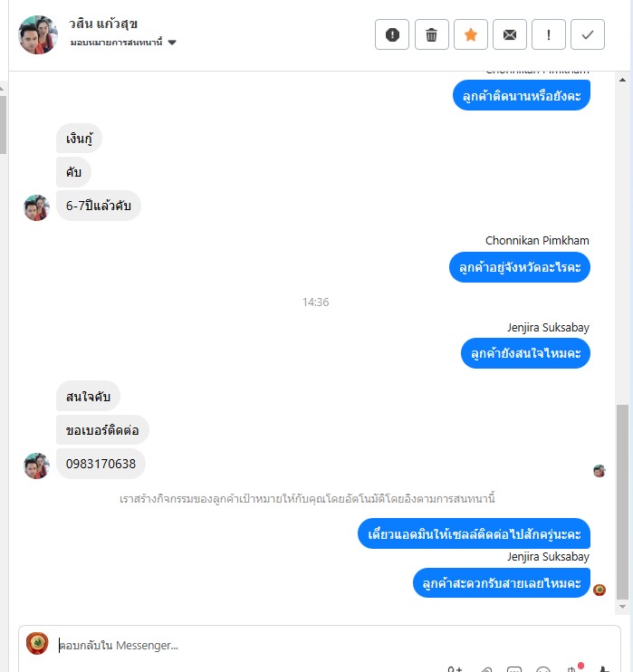
Task: Select the phone number message 0983170638
Action: tap(101, 464)
